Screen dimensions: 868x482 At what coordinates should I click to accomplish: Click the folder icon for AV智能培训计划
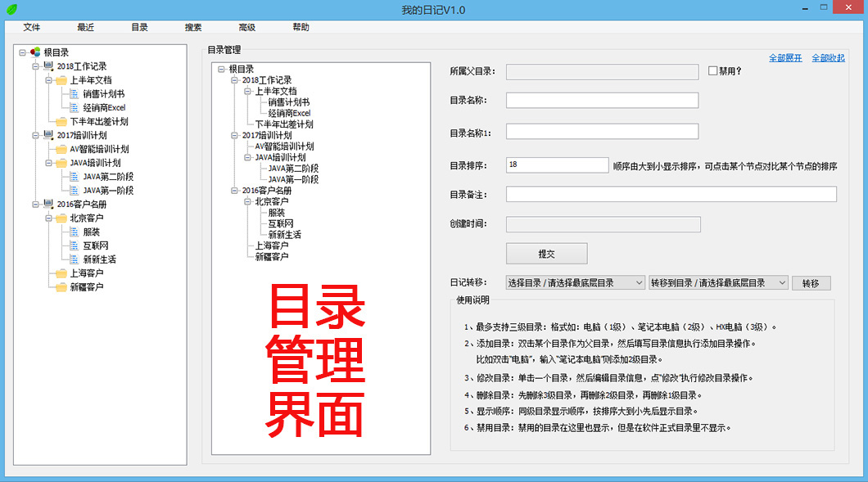(x=61, y=150)
